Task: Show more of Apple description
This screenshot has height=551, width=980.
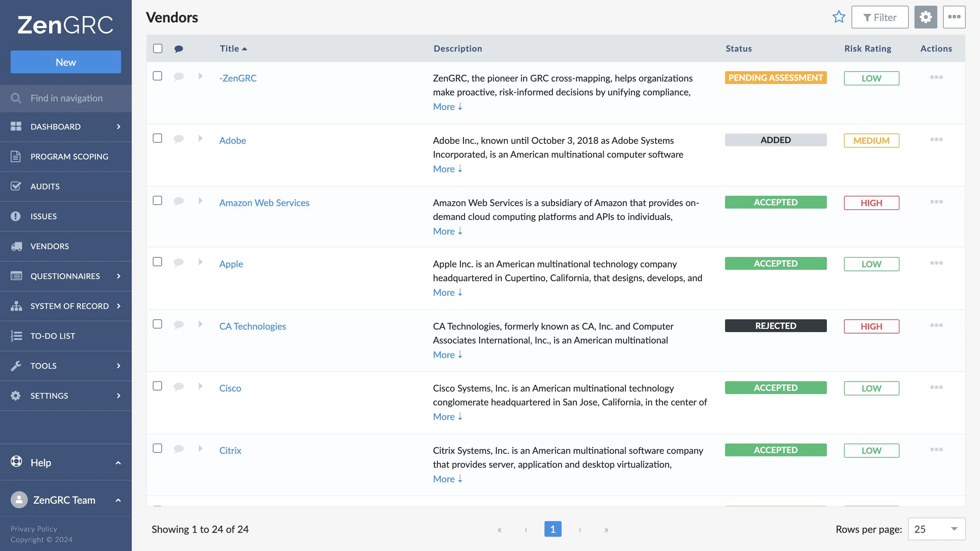Action: pyautogui.click(x=447, y=292)
